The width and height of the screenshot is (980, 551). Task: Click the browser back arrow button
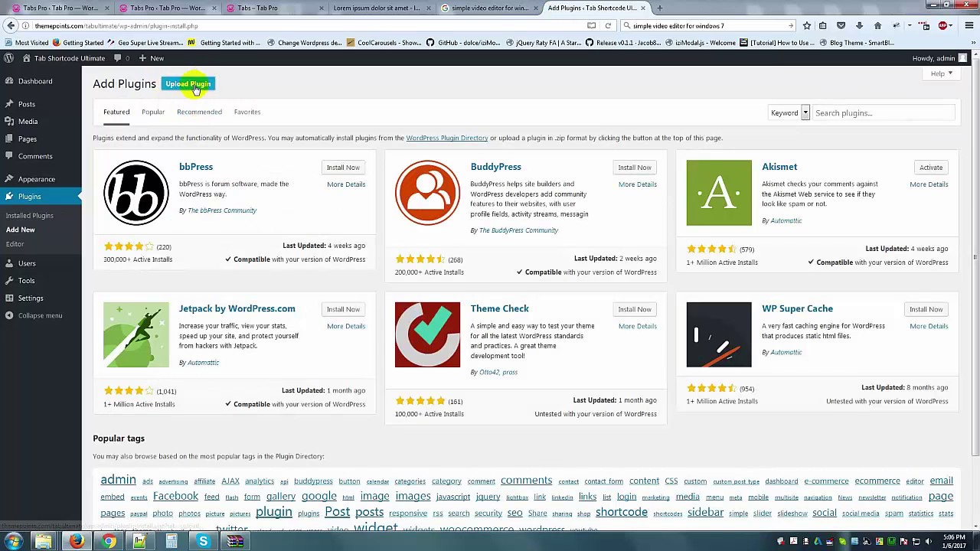[x=11, y=26]
